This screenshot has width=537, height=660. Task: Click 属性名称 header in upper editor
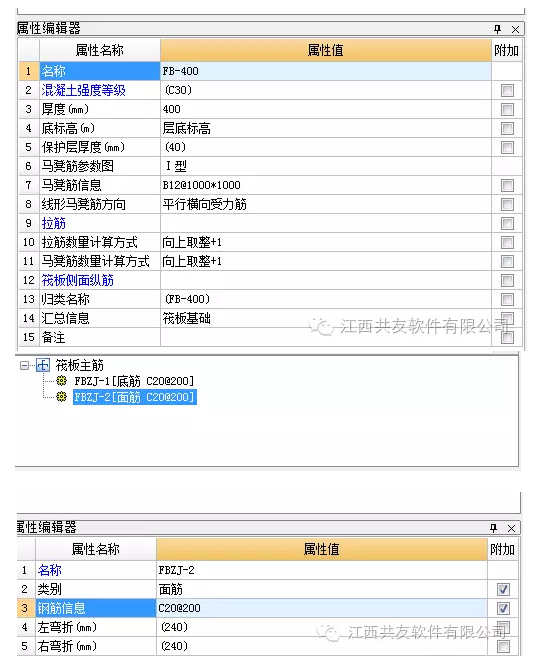tap(100, 51)
